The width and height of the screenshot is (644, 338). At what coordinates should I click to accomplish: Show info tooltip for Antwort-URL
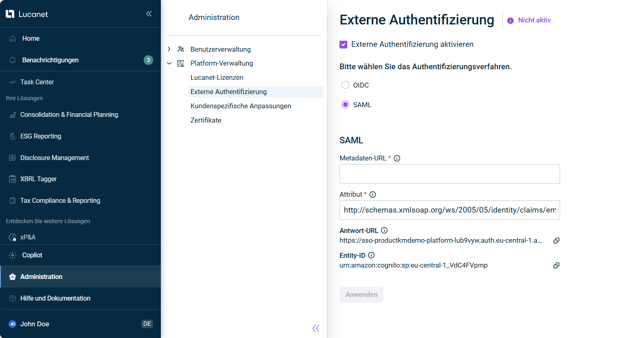coord(384,230)
